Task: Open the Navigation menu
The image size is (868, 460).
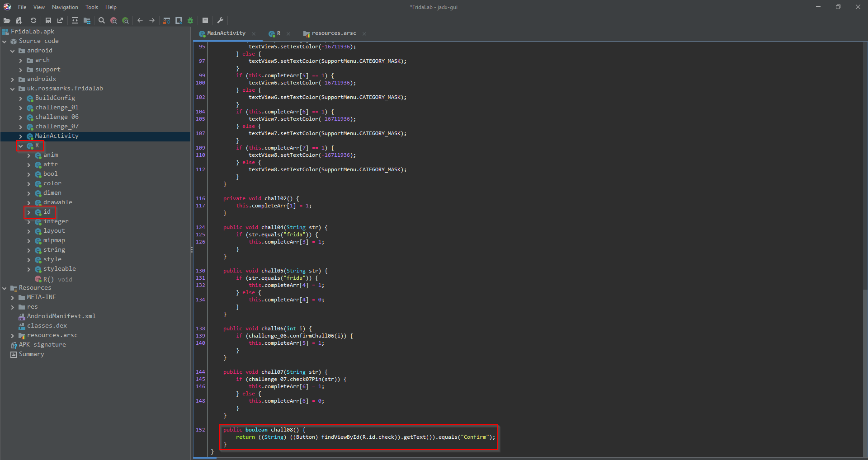Action: [65, 7]
